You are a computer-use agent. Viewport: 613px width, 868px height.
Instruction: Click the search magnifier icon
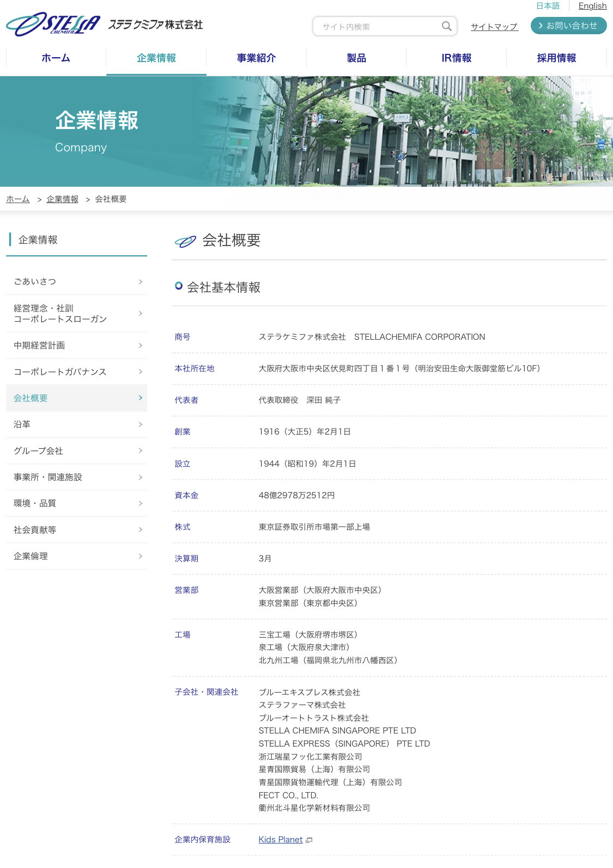coord(446,26)
